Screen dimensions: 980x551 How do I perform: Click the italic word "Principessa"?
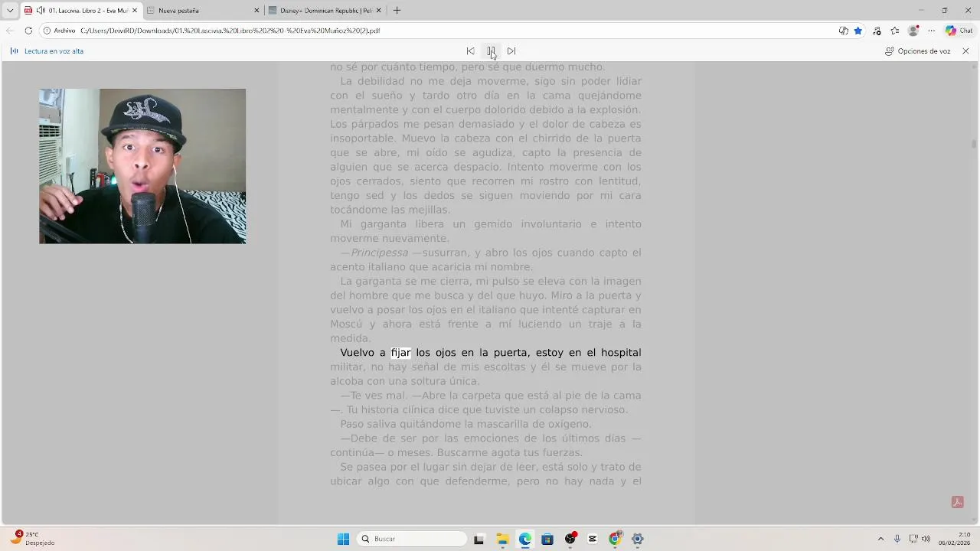(380, 253)
